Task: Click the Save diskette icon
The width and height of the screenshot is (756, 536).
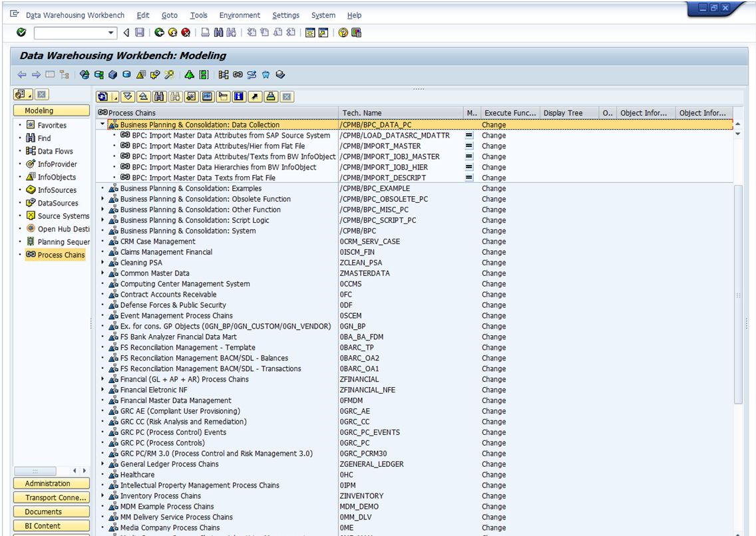Action: [x=140, y=33]
